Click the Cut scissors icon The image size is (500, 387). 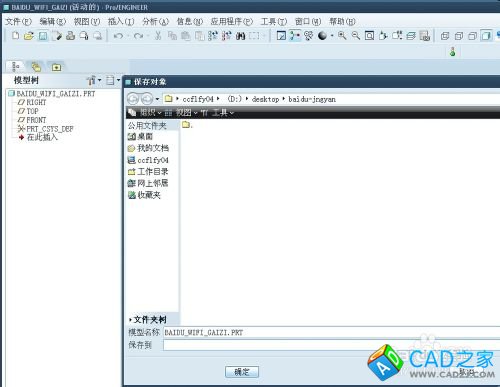tap(158, 35)
